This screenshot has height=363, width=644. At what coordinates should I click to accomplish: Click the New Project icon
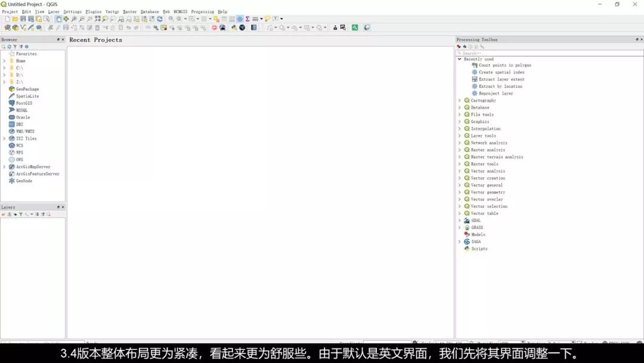pyautogui.click(x=7, y=19)
